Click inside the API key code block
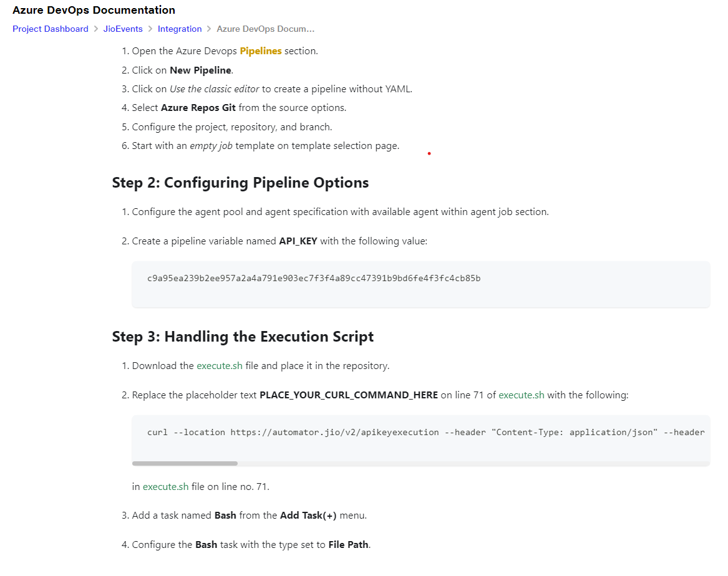728x576 pixels. point(420,284)
